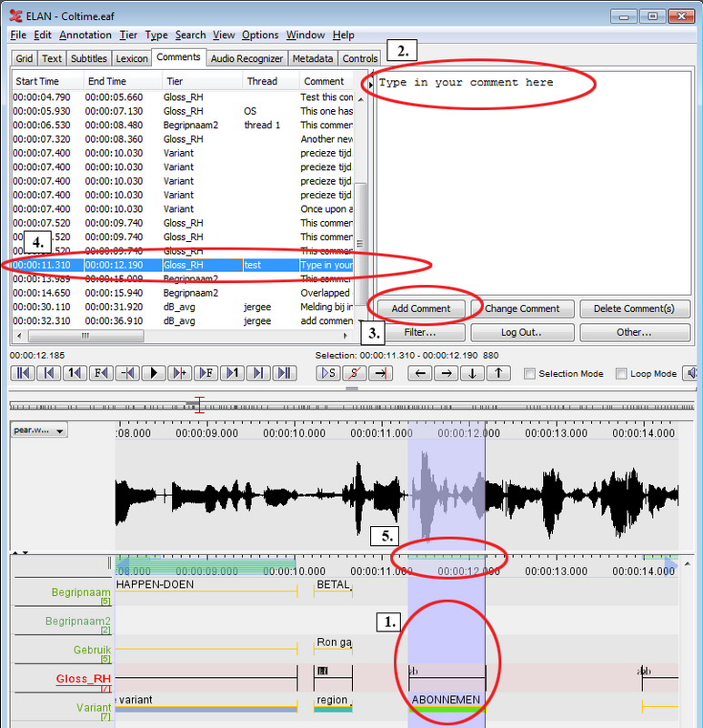
Task: Go to the next annotation (right arrow)
Action: (446, 373)
